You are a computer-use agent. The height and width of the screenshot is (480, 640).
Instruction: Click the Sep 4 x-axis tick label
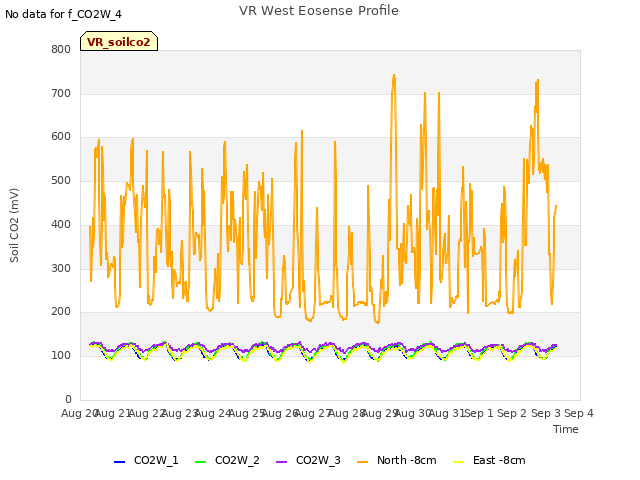579,413
